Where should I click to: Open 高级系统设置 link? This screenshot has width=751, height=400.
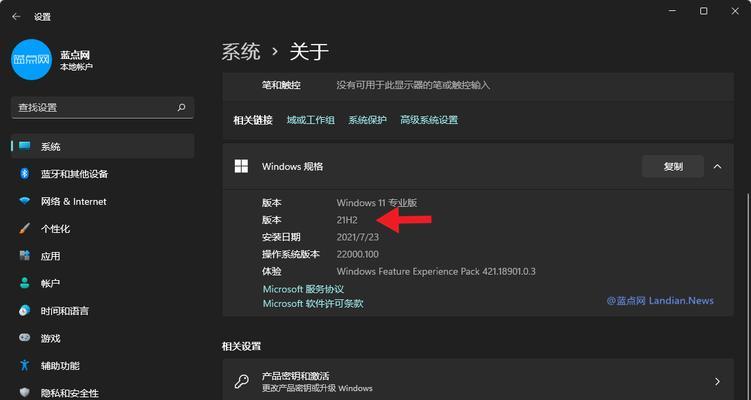coord(429,120)
